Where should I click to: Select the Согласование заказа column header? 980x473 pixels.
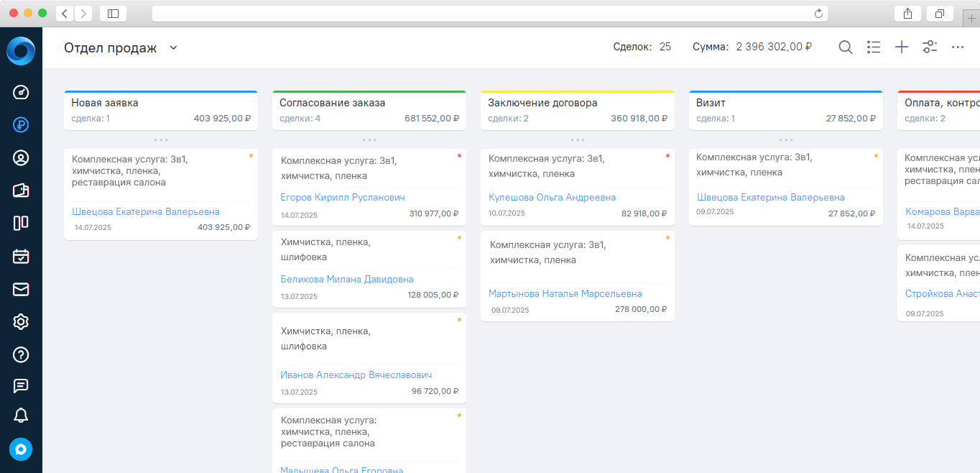click(x=333, y=103)
